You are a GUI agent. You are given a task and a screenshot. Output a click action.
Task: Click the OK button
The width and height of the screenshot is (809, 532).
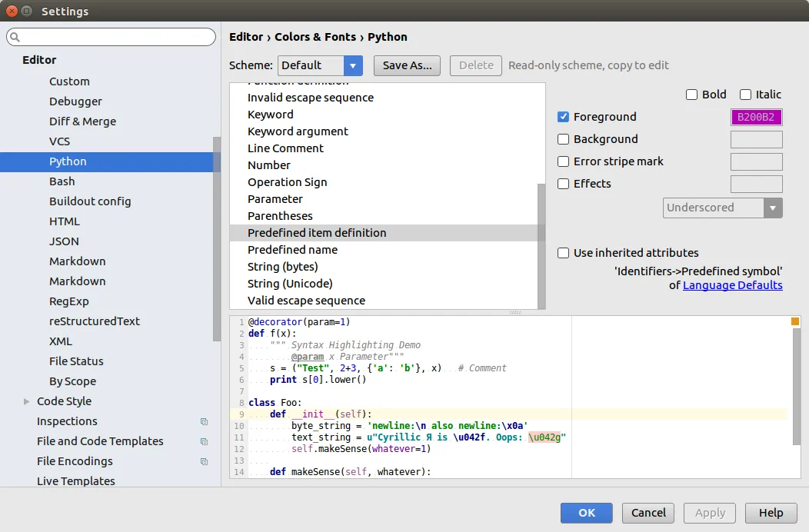click(587, 513)
